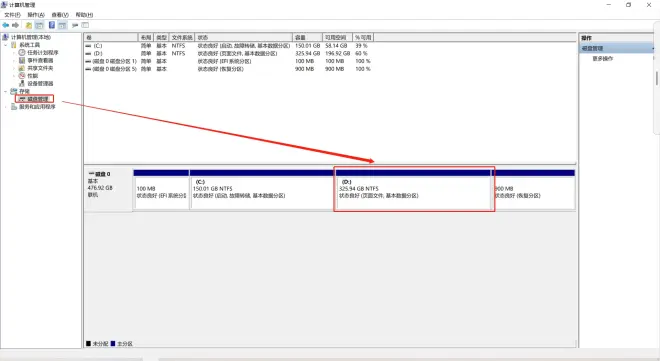Sort by the 文件系统 column header
The image size is (660, 361).
pyautogui.click(x=182, y=37)
